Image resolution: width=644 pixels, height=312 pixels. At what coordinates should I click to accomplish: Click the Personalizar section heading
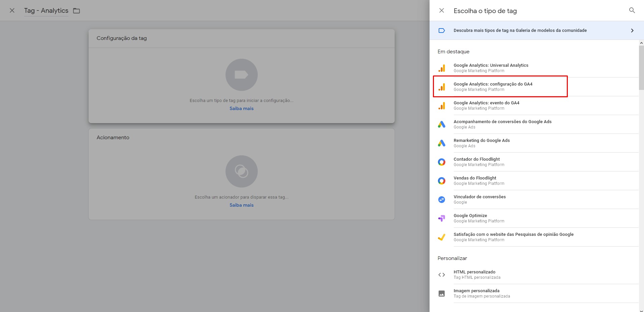(452, 258)
